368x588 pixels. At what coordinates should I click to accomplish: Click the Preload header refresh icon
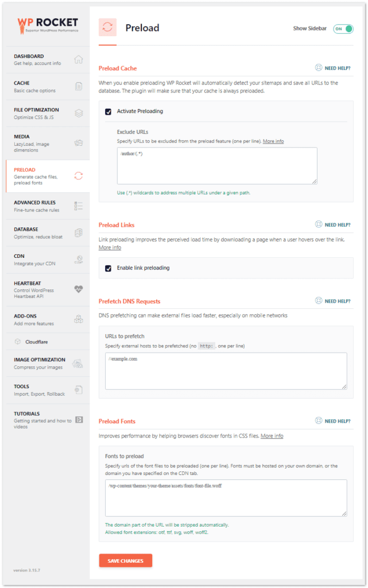[x=107, y=27]
